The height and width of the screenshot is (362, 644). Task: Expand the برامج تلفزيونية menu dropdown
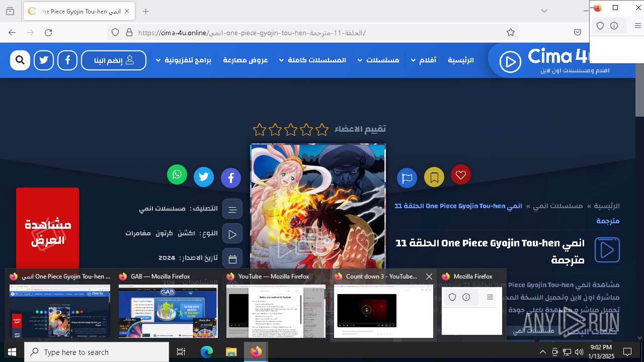(x=183, y=60)
